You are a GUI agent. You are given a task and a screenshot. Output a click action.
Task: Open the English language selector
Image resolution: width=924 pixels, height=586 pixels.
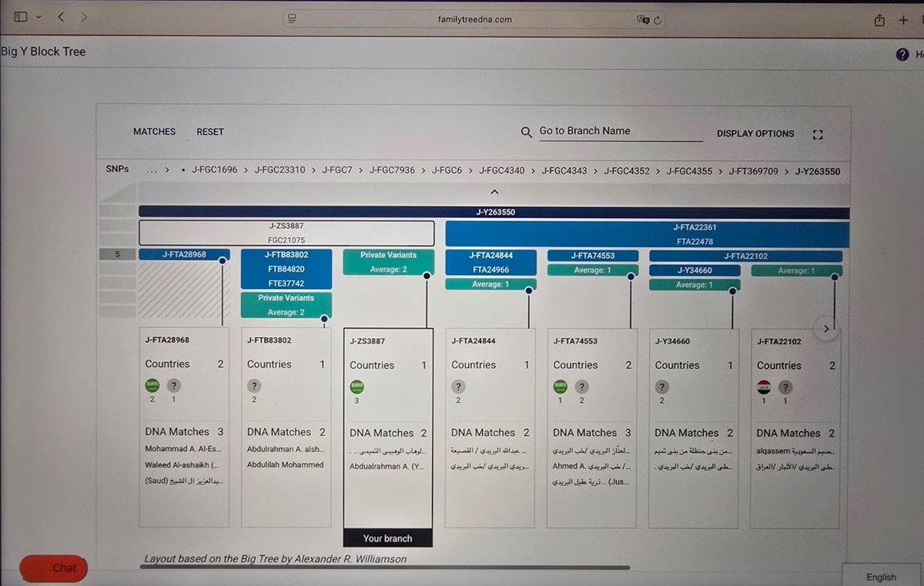pos(882,577)
